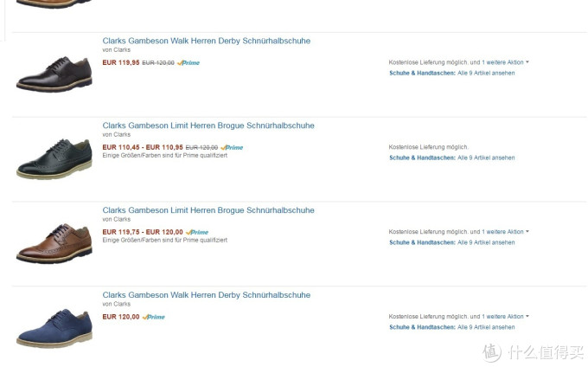Click 'Alle 9 Artikel ansehen' for the EUR 119,95 listing
The width and height of the screenshot is (588, 367).
(x=486, y=73)
